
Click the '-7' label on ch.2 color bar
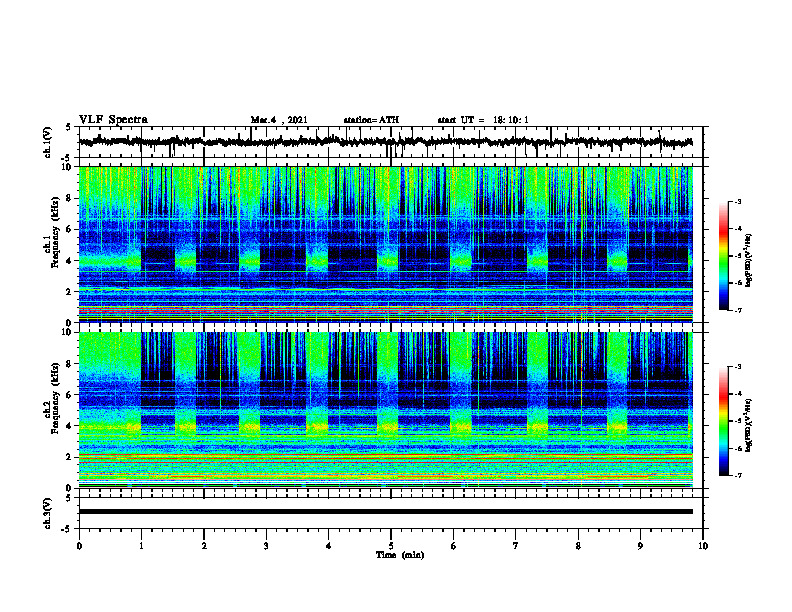pos(738,475)
